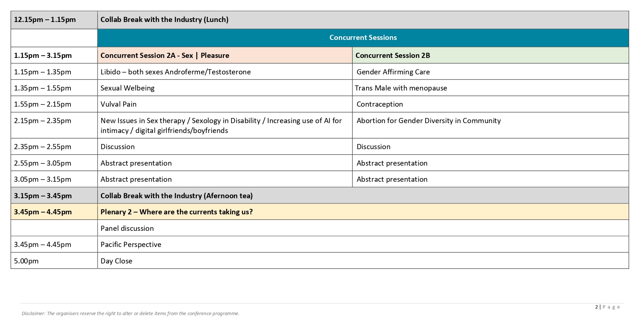Select the Contraception session cell

tap(379, 104)
